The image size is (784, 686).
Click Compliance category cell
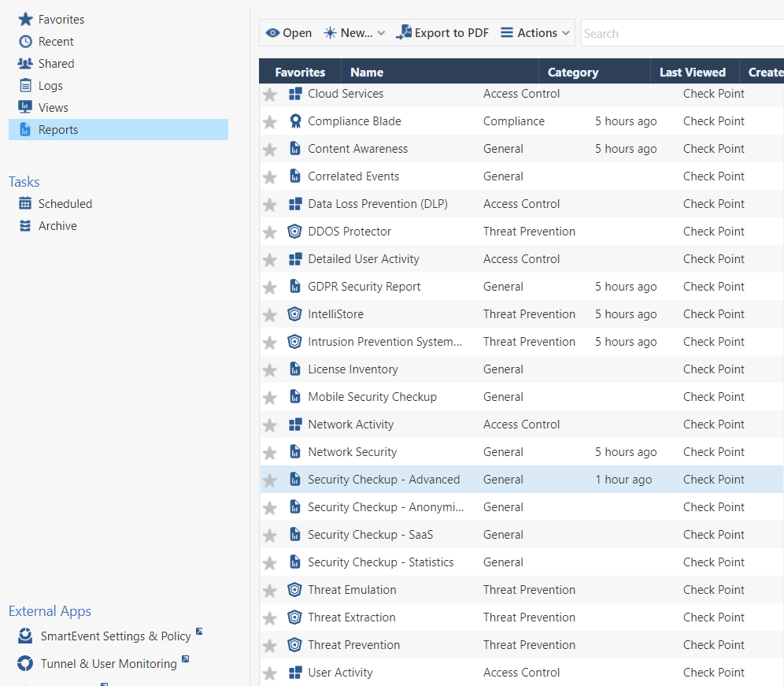pyautogui.click(x=514, y=121)
